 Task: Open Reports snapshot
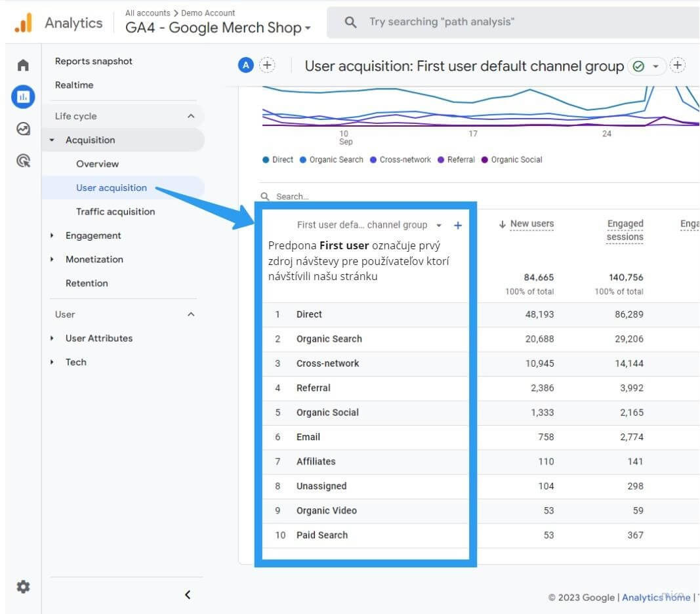[x=94, y=61]
